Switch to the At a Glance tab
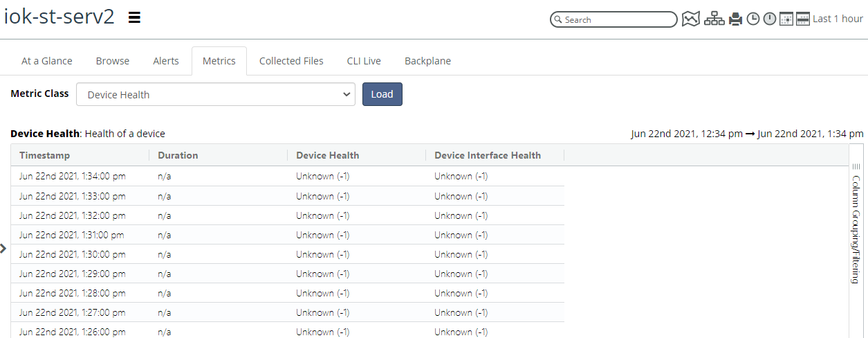This screenshot has width=868, height=338. (x=47, y=61)
